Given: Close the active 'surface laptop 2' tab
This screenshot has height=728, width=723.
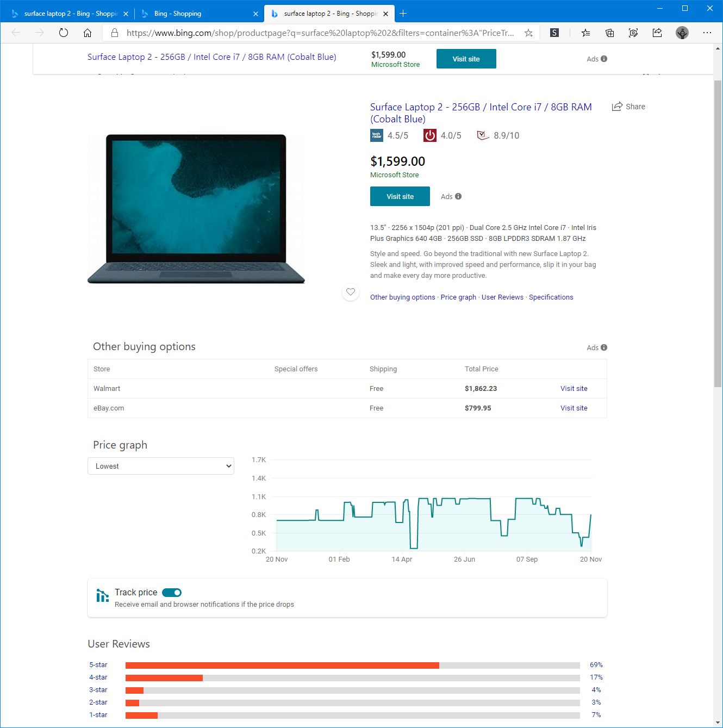Looking at the screenshot, I should tap(385, 14).
